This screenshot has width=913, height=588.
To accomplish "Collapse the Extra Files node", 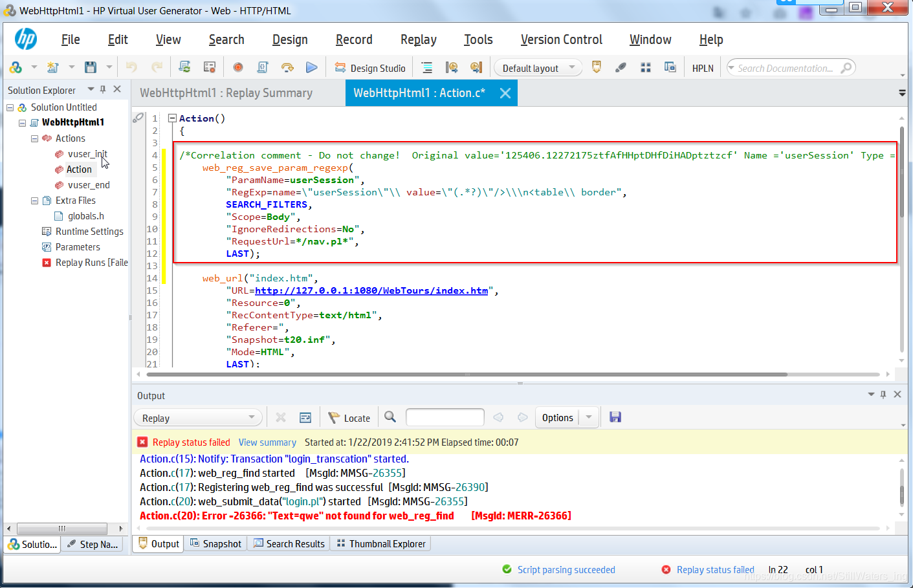I will pos(34,201).
